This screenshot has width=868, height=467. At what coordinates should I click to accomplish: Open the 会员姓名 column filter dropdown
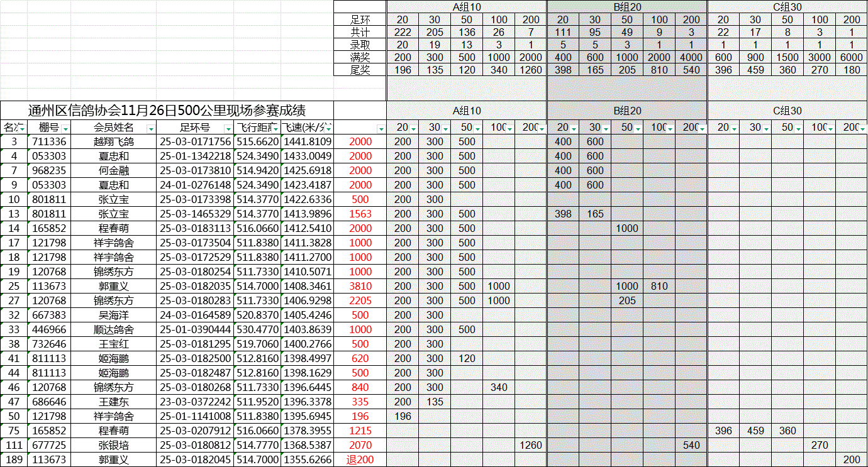(150, 128)
